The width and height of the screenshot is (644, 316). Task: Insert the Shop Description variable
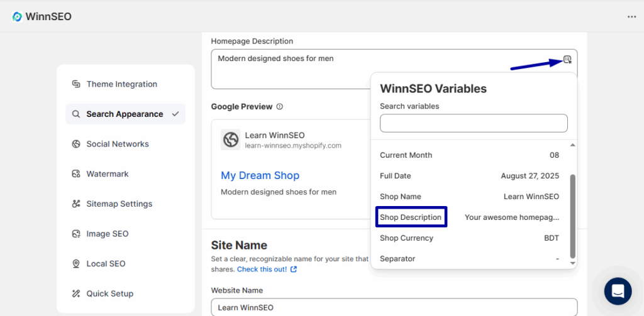pos(469,217)
